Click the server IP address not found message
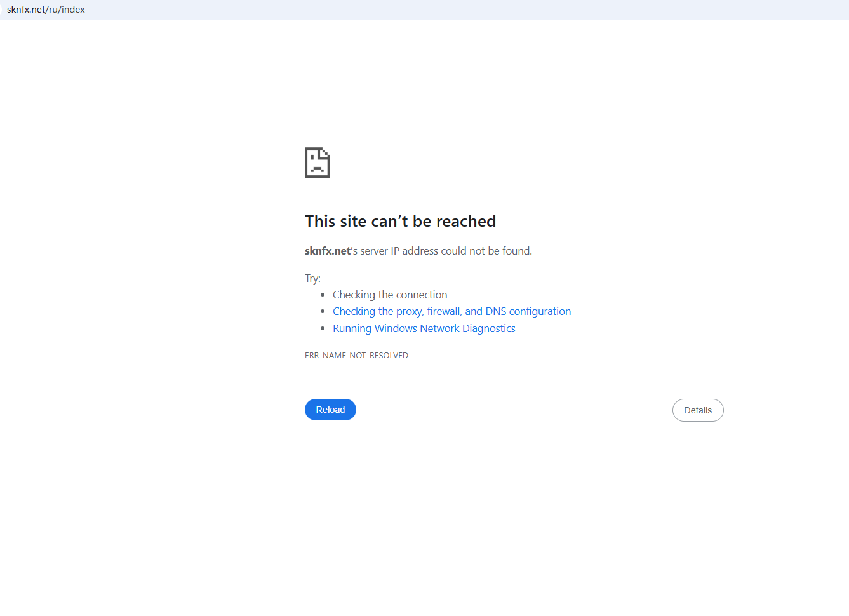849x616 pixels. [x=418, y=251]
